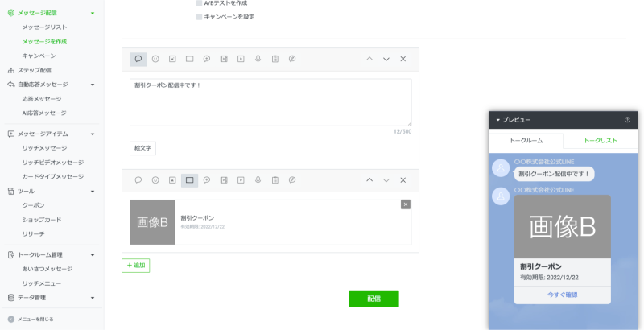
Task: Click into the message text area
Action: coord(270,101)
